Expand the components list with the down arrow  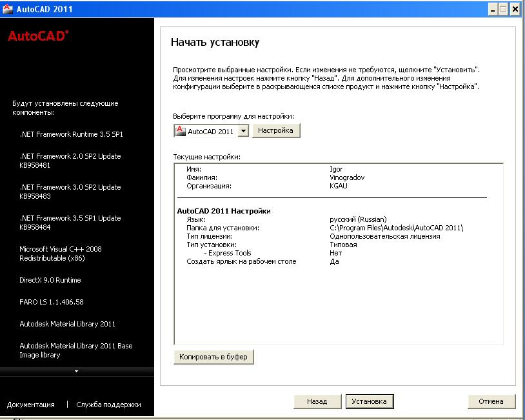(76, 371)
